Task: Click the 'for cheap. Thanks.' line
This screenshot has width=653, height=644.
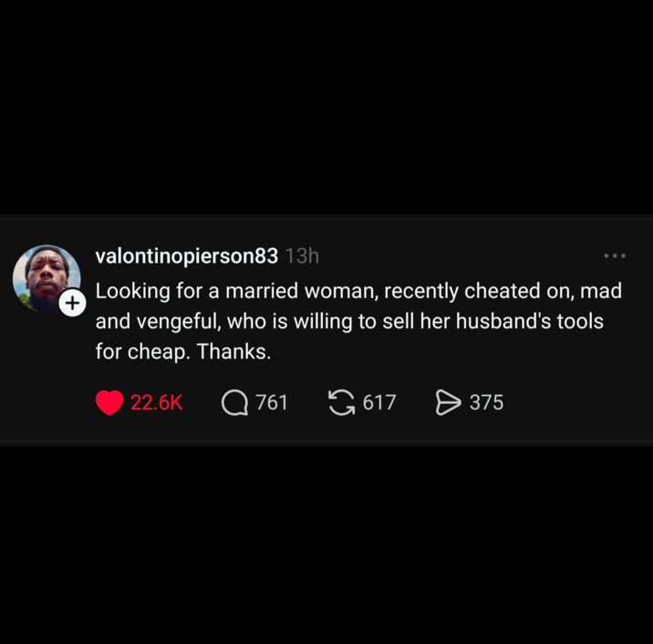Action: [x=183, y=351]
